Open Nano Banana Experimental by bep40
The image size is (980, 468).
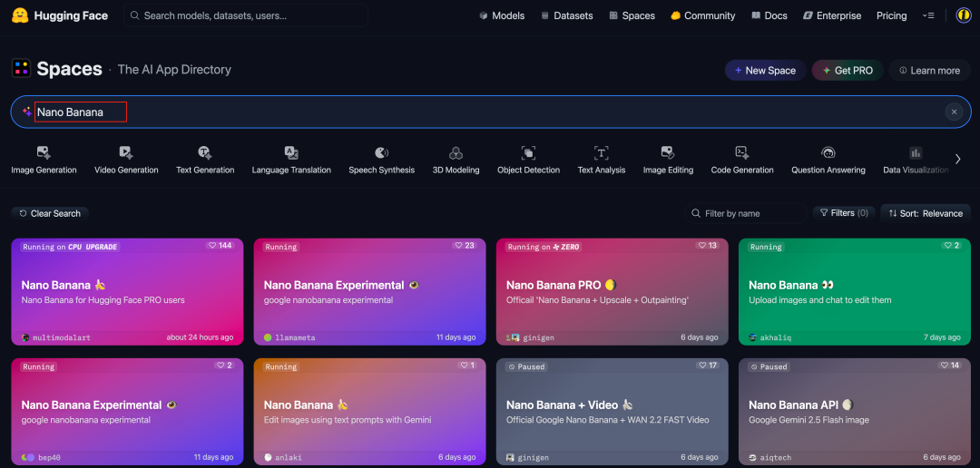(128, 411)
